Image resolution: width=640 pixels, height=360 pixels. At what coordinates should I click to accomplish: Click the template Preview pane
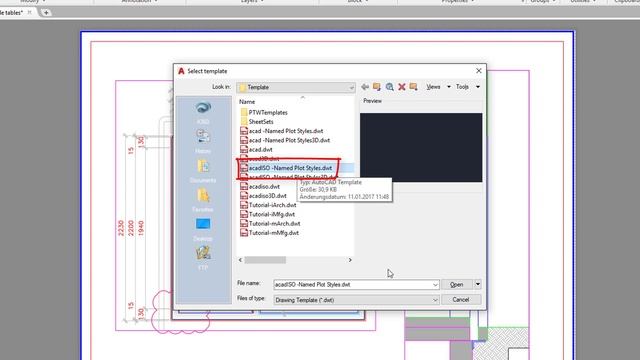tap(421, 147)
